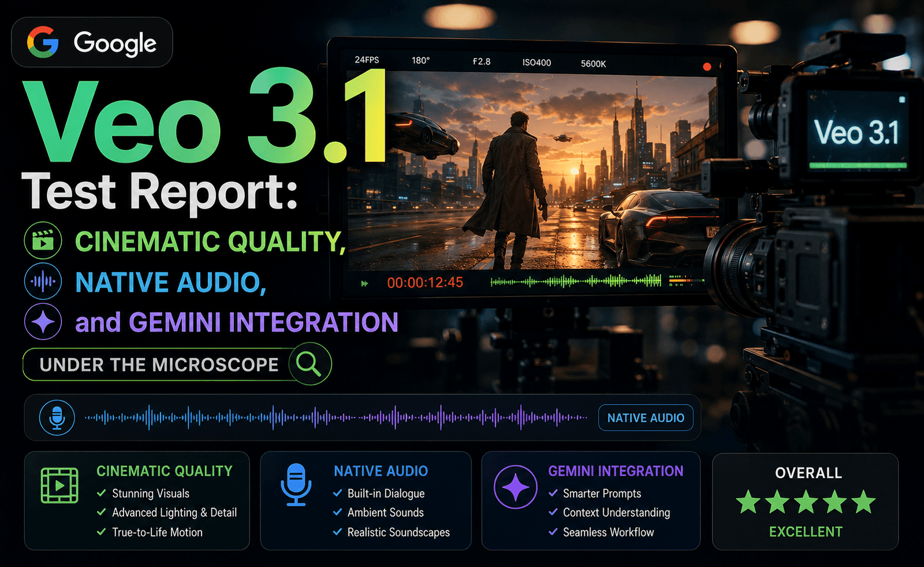The image size is (924, 567).
Task: Click the red 00:00:12:45 timecode
Action: tap(425, 283)
